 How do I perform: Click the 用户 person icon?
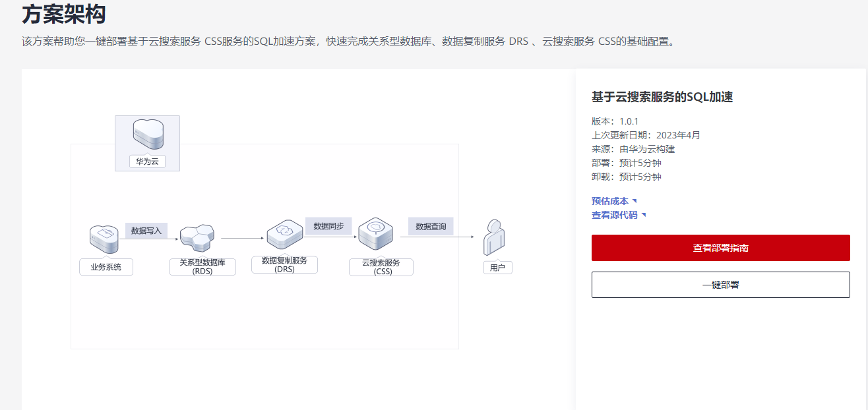[495, 238]
